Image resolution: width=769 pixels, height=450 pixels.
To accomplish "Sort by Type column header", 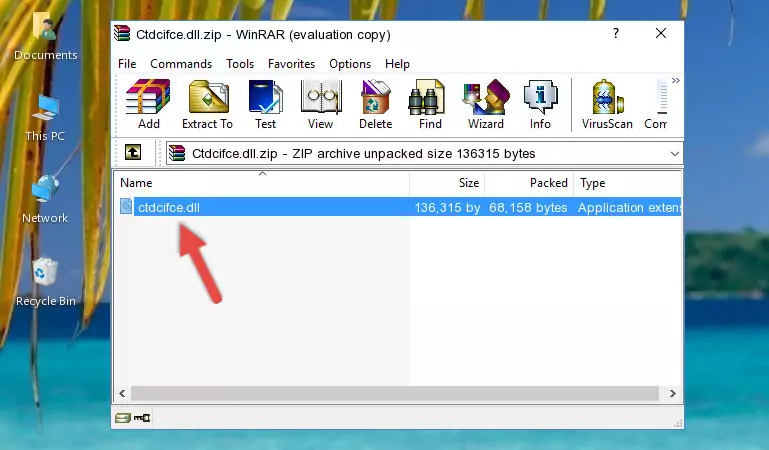I will click(627, 183).
